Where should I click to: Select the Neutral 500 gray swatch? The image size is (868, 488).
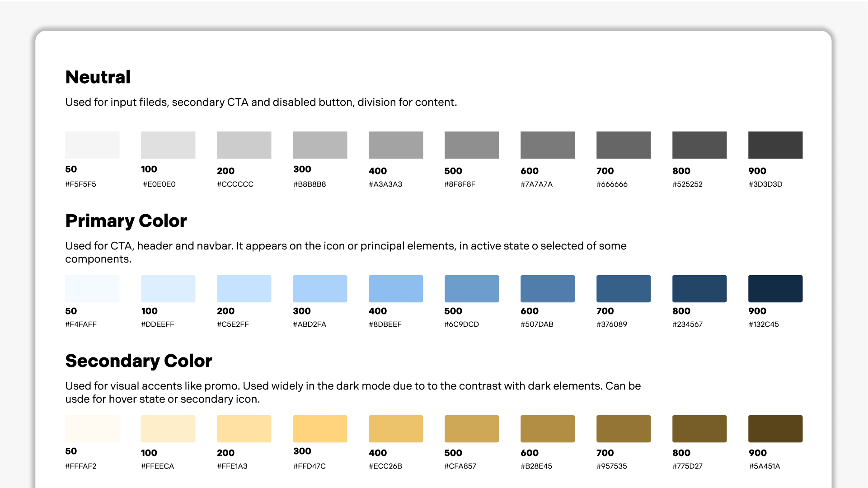pyautogui.click(x=472, y=145)
